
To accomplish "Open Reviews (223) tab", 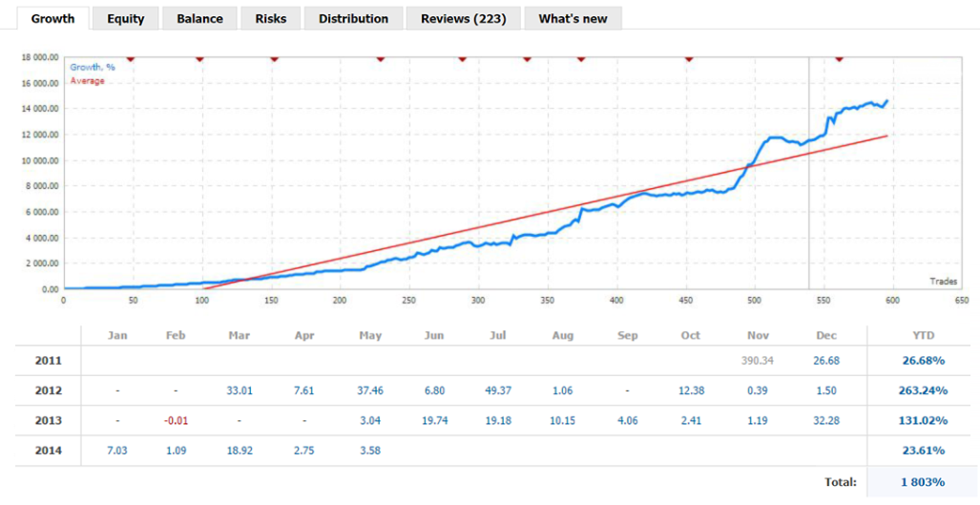I will coord(464,18).
